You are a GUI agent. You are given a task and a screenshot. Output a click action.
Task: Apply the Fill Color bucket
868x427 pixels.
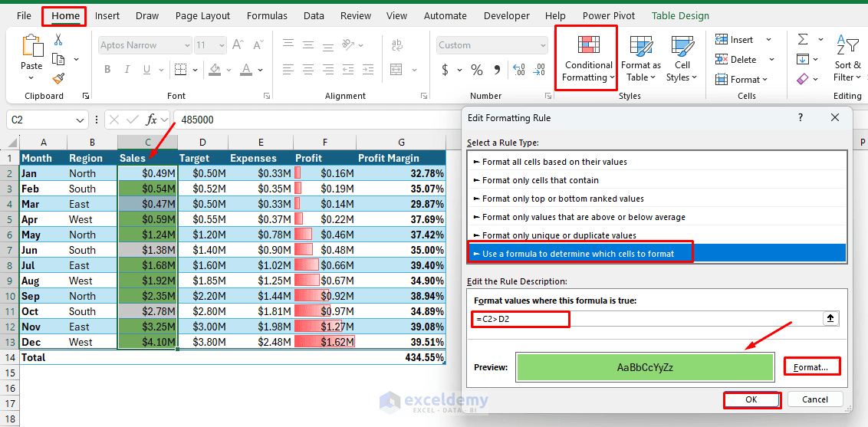pos(215,70)
